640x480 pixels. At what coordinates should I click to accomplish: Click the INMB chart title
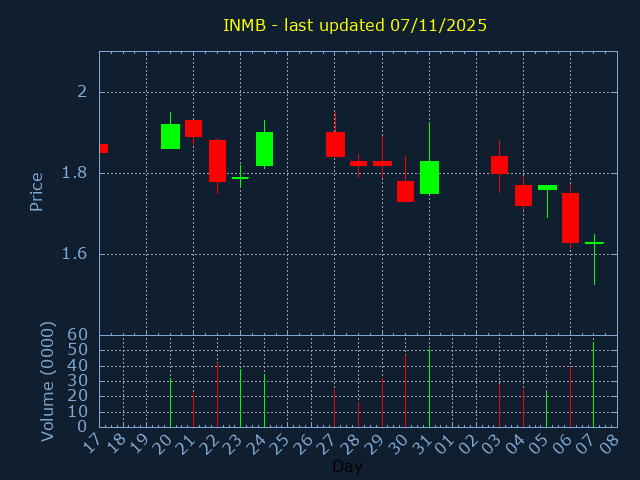[355, 25]
